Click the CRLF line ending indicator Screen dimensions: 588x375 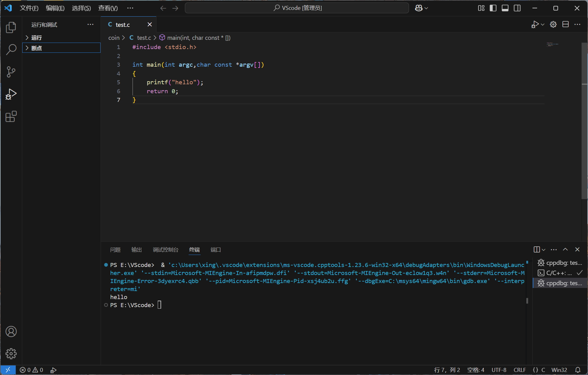[520, 370]
